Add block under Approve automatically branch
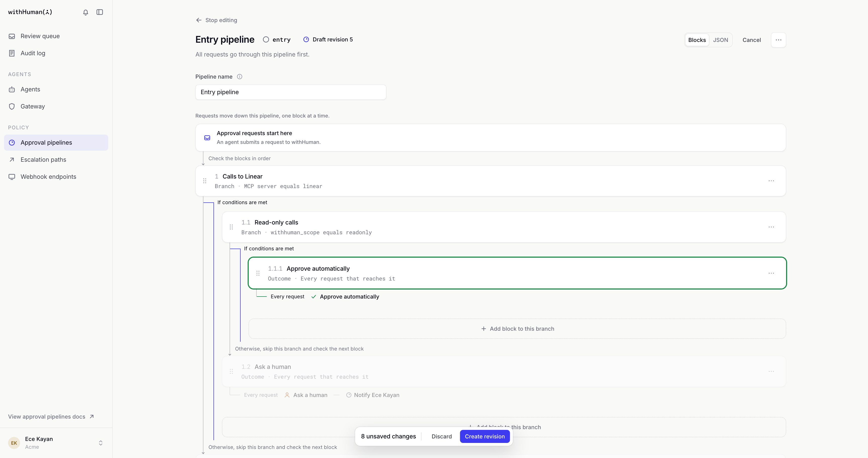 click(517, 329)
